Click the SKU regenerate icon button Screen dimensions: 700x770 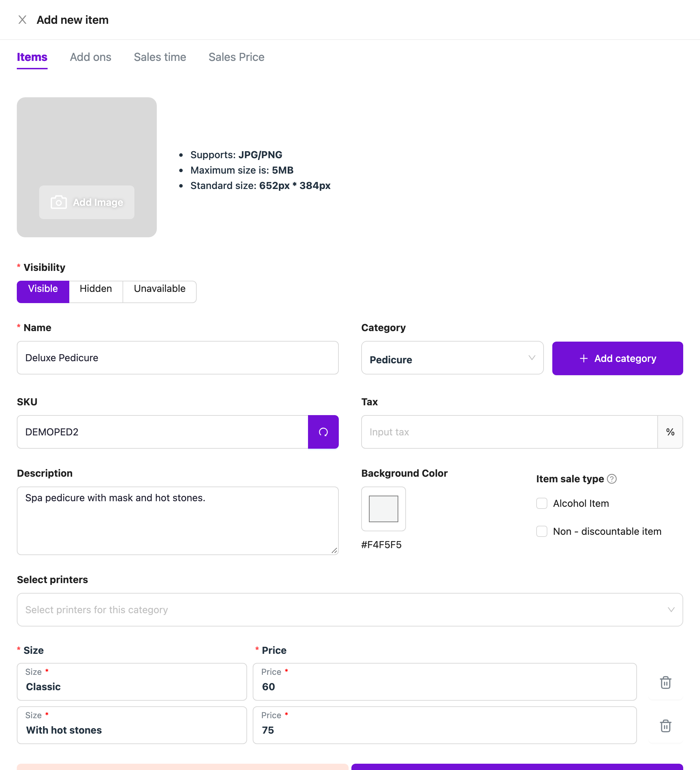tap(323, 432)
